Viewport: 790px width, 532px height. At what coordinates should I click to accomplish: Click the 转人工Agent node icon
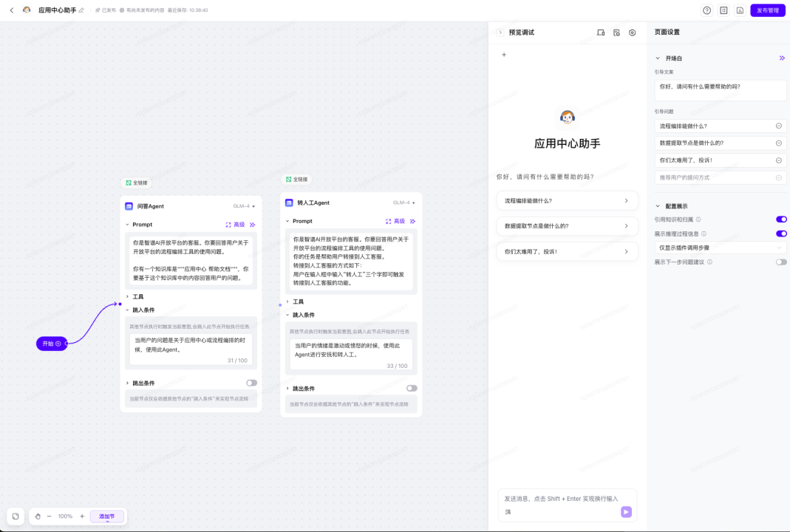(289, 202)
